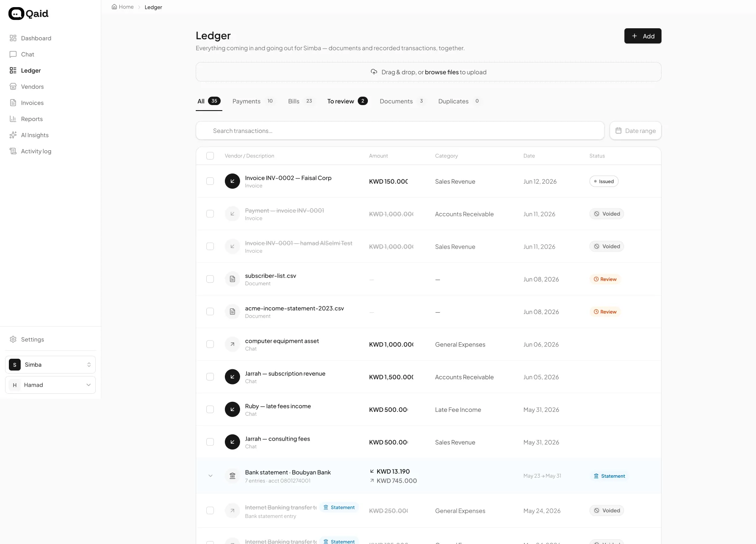Click the Search transactions field
756x544 pixels.
coord(400,130)
